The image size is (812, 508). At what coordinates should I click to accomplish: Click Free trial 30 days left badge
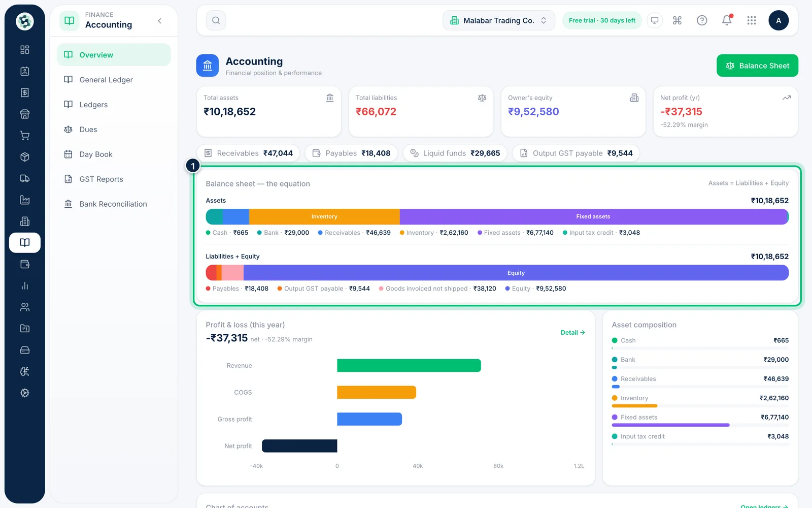602,20
